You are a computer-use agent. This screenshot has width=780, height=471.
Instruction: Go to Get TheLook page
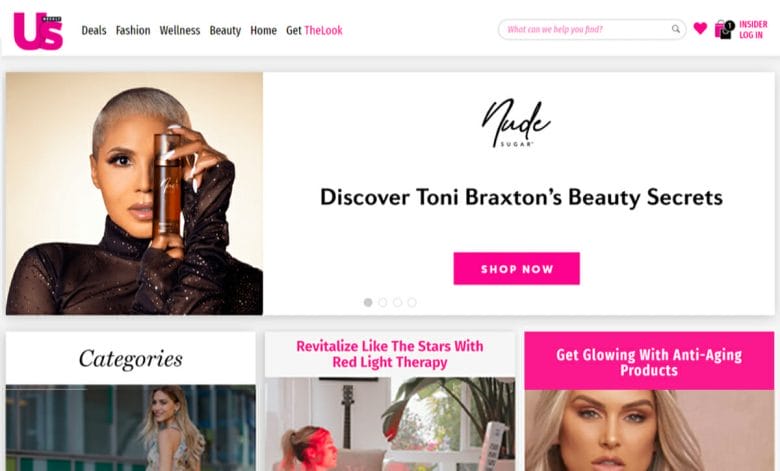[314, 30]
